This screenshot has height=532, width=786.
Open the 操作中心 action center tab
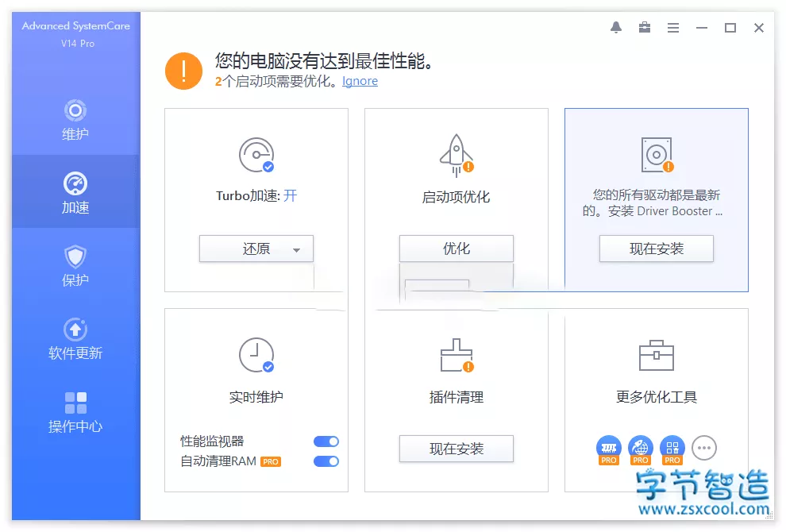tap(75, 412)
